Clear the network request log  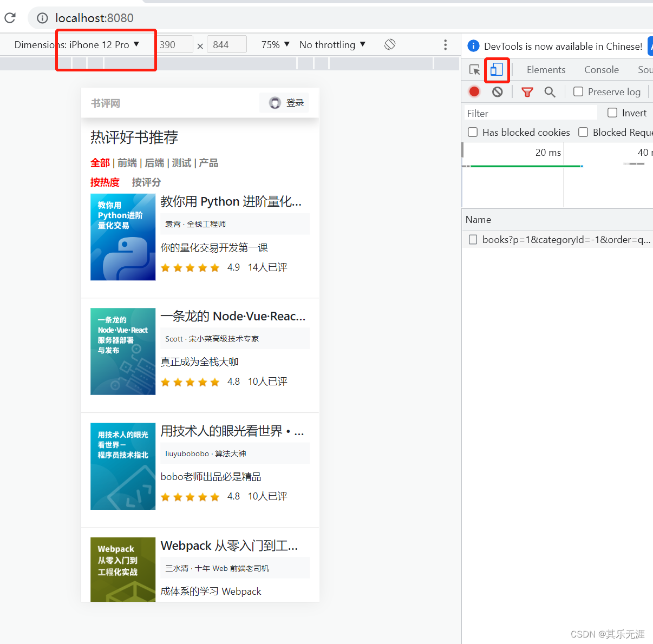(497, 91)
